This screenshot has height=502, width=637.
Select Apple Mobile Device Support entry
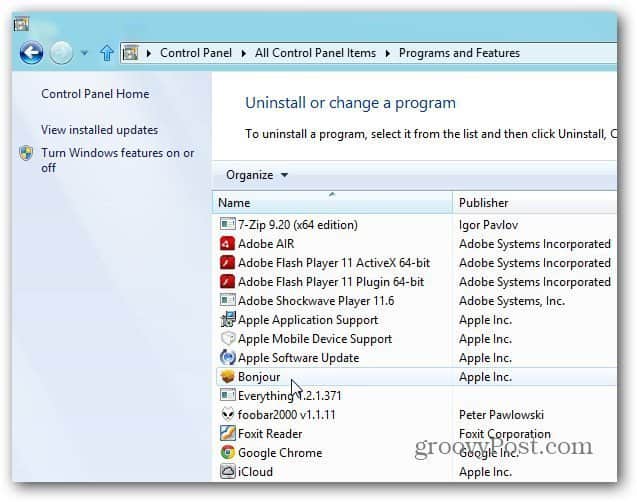point(315,339)
